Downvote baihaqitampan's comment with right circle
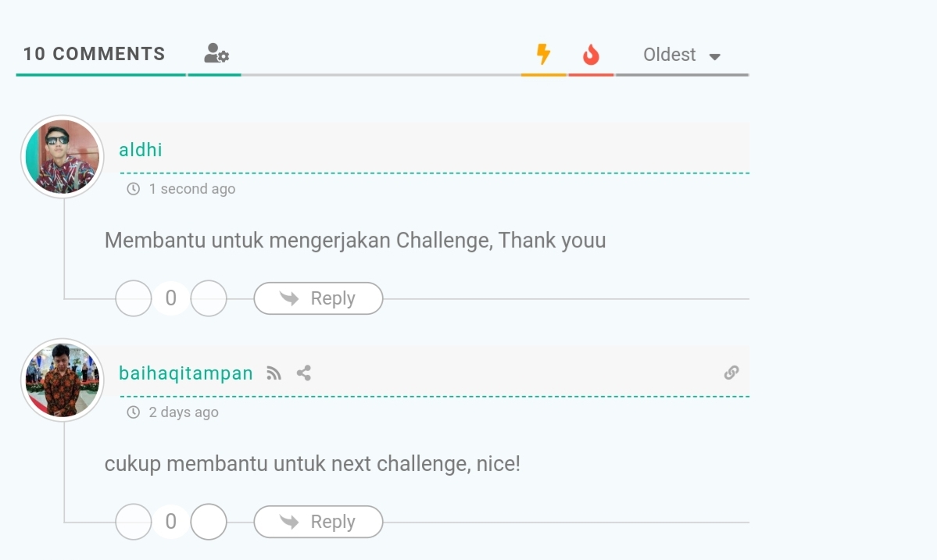 click(x=209, y=521)
